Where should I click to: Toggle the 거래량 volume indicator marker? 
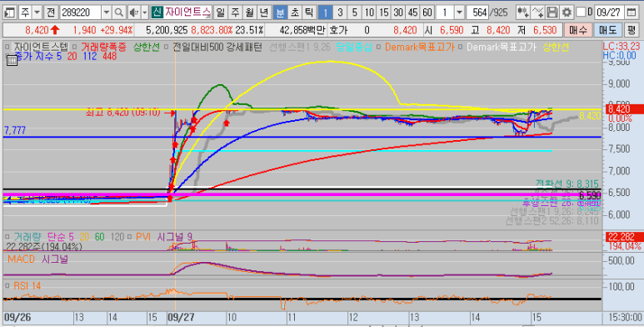point(7,237)
